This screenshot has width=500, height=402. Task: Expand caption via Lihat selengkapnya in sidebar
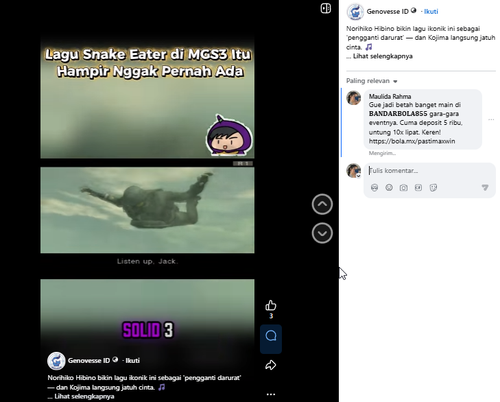(x=383, y=56)
